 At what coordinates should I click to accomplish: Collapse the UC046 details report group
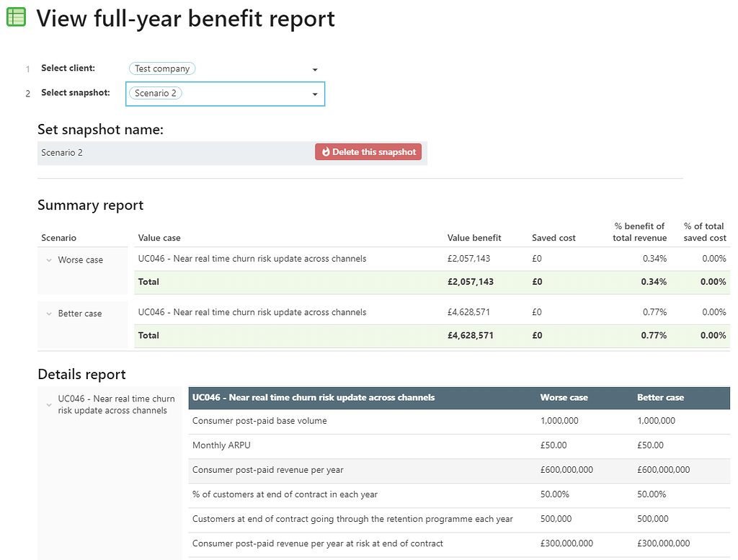(49, 405)
